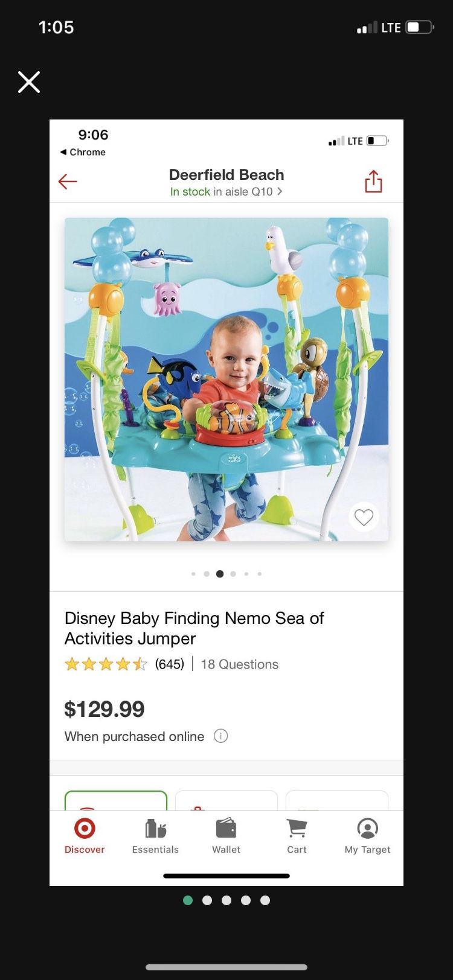Viewport: 453px width, 980px height.
Task: Close the image viewer with the X
Action: [29, 82]
